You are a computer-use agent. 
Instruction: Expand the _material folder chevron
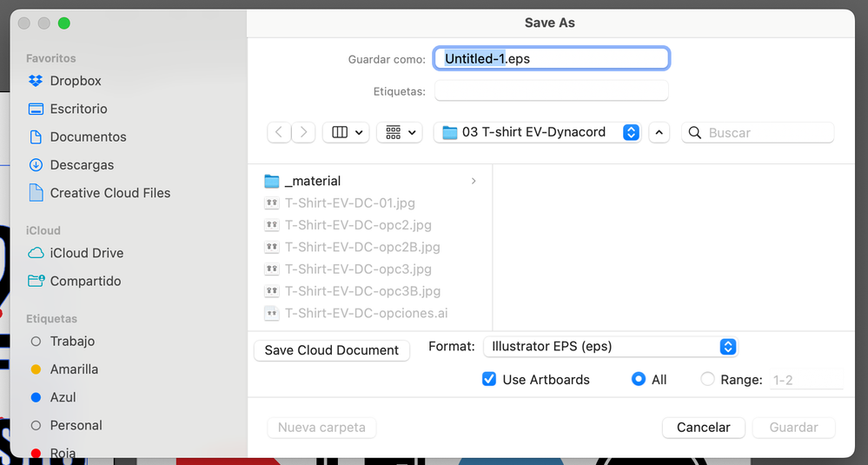(x=474, y=181)
